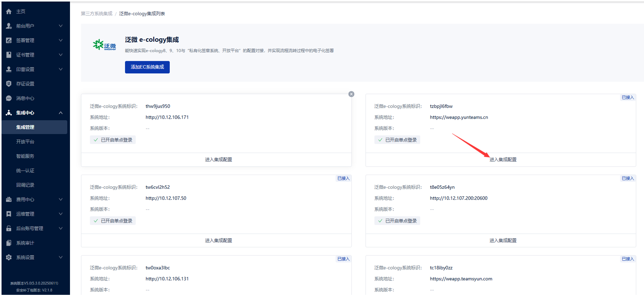Click the 添加EC系统集成 button
Image resolution: width=644 pixels, height=296 pixels.
tap(147, 67)
